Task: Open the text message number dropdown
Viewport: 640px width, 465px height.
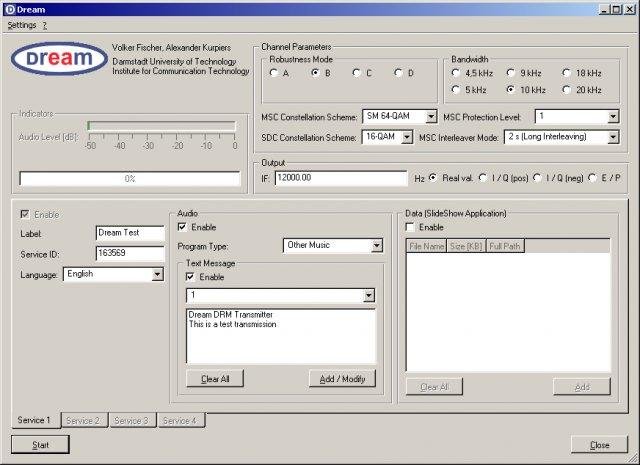Action: pos(369,296)
